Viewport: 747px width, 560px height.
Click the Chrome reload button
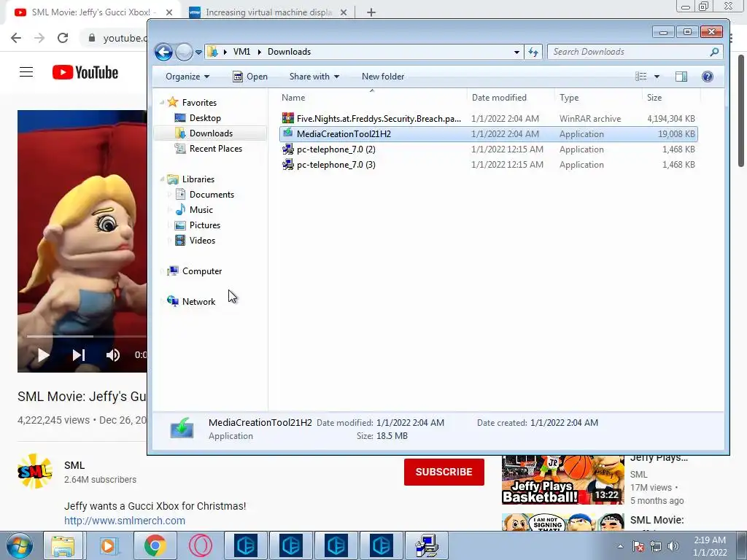[x=63, y=38]
